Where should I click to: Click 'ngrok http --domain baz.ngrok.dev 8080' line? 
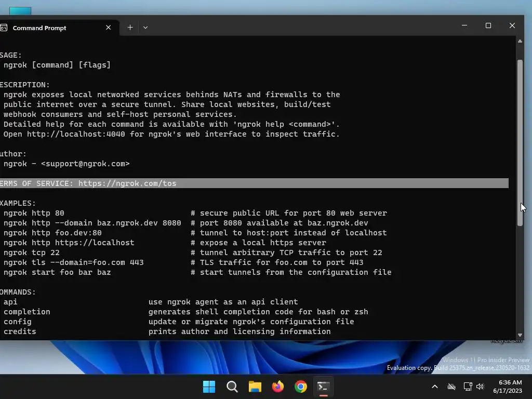tap(92, 223)
